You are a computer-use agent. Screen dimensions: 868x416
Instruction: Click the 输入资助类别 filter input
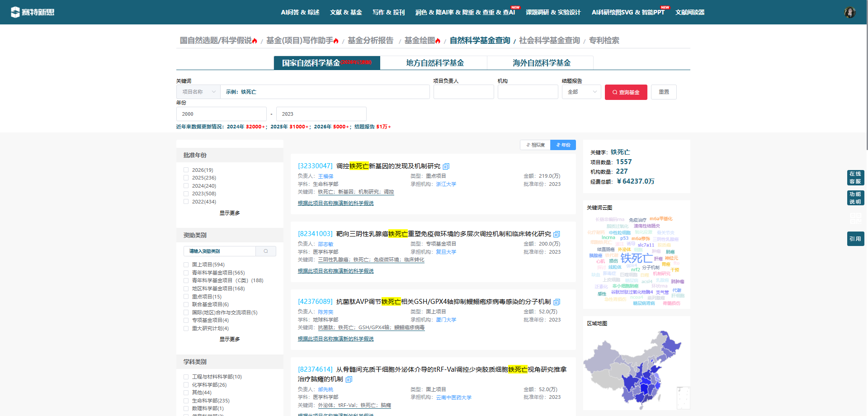coord(220,251)
